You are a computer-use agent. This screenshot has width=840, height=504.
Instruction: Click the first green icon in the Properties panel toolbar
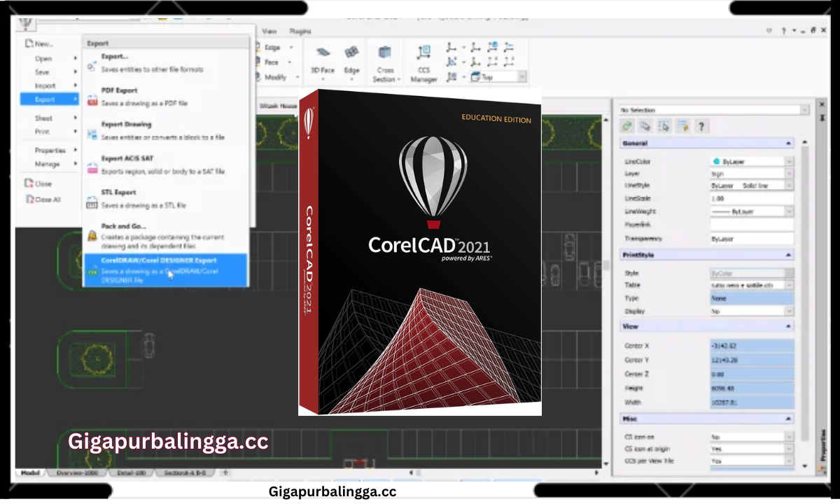627,126
